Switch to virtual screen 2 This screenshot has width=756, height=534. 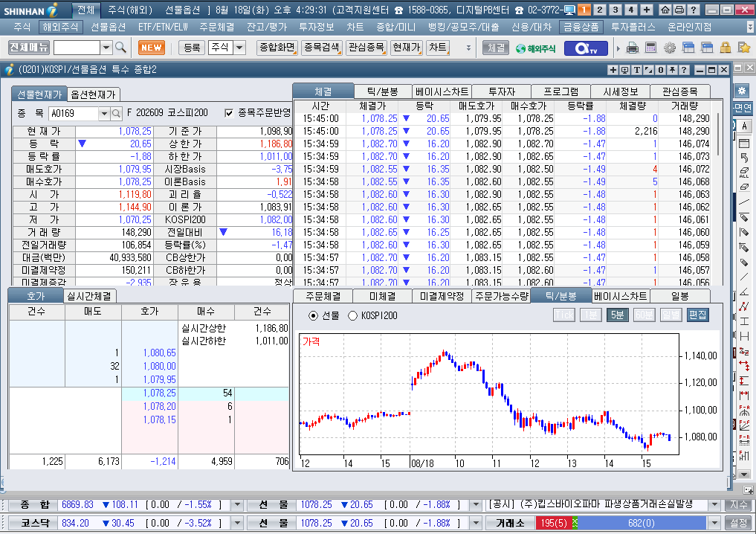point(600,10)
